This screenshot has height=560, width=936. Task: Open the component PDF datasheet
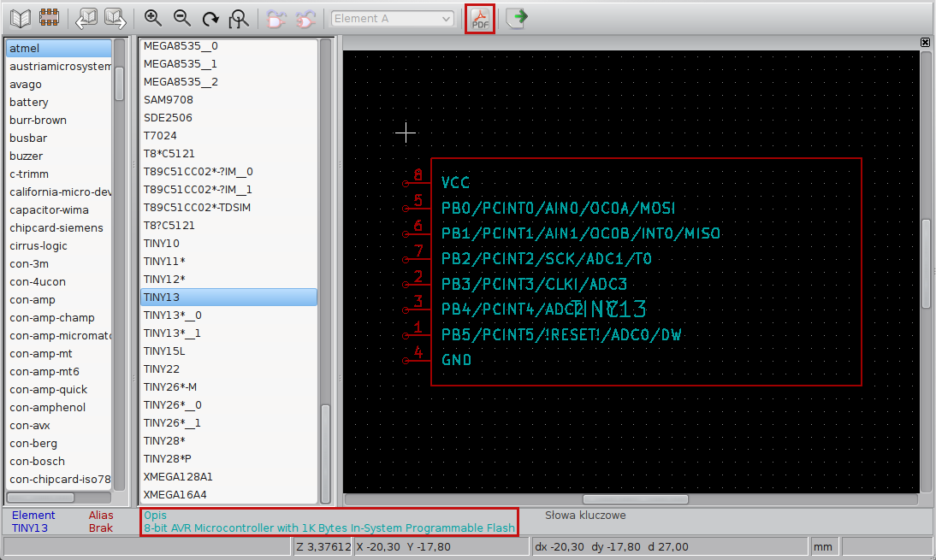[480, 19]
